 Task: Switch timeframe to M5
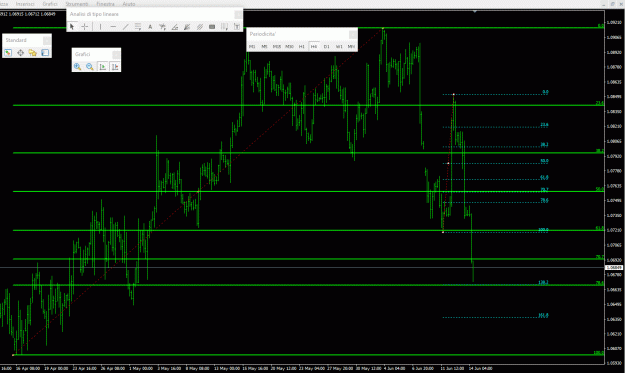click(264, 47)
